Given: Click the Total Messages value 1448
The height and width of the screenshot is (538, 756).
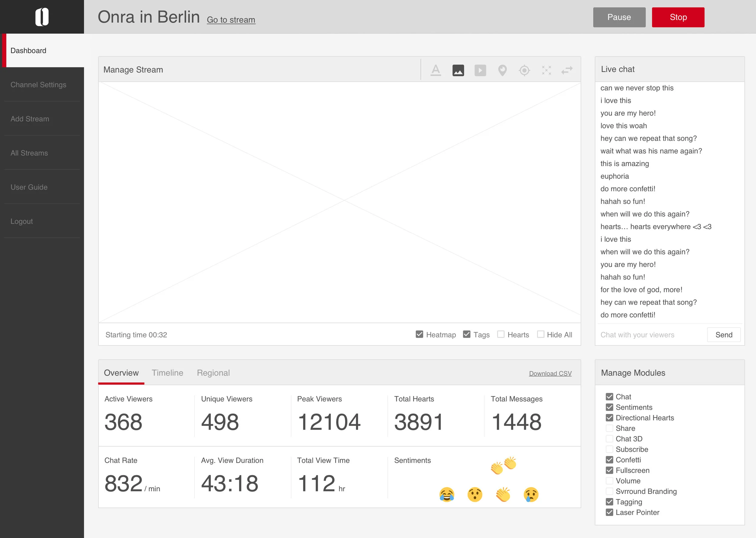Looking at the screenshot, I should point(516,422).
